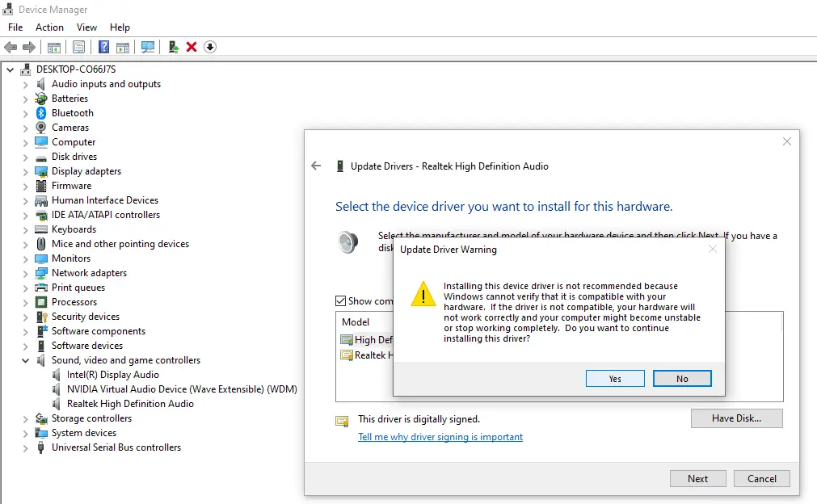Screen dimensions: 817x504
Task: Click the Keyboards category icon
Action: coord(40,229)
